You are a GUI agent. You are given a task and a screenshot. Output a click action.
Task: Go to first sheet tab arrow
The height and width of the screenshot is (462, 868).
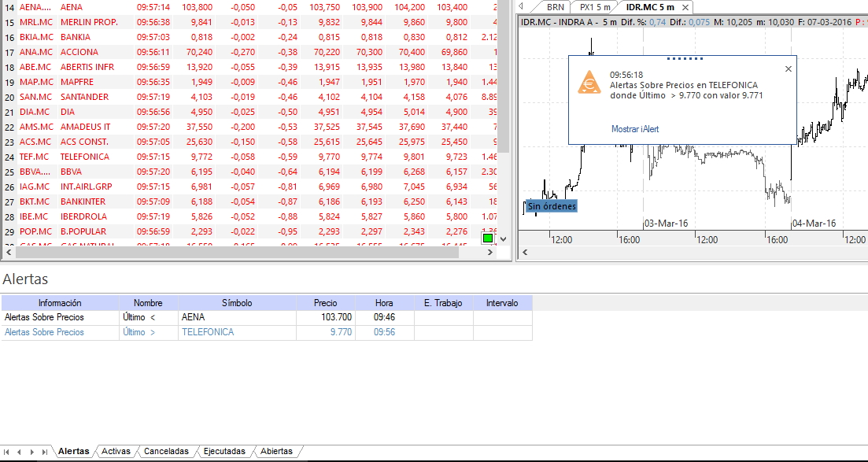click(6, 452)
